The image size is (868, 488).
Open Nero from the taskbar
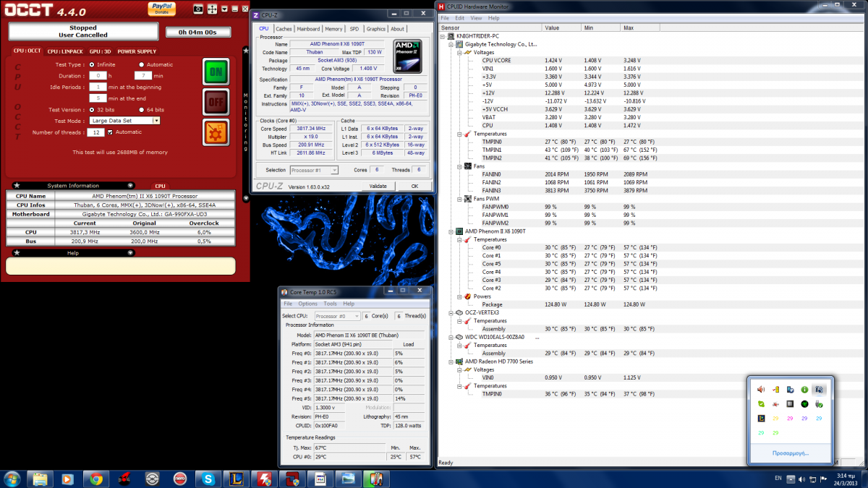coord(181,479)
